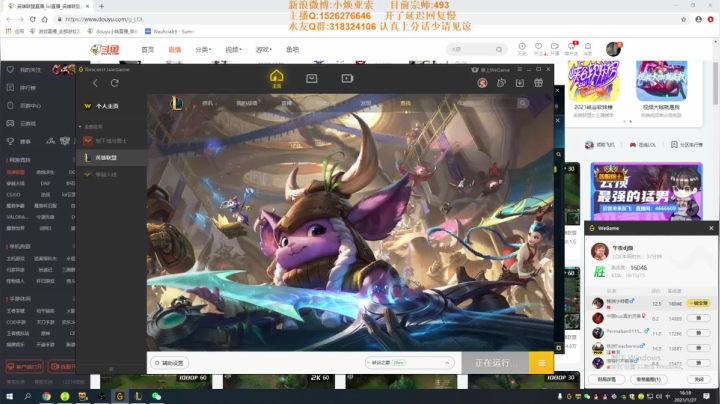Open Douyu 鱼吧 nav item
The width and height of the screenshot is (720, 404).
292,50
